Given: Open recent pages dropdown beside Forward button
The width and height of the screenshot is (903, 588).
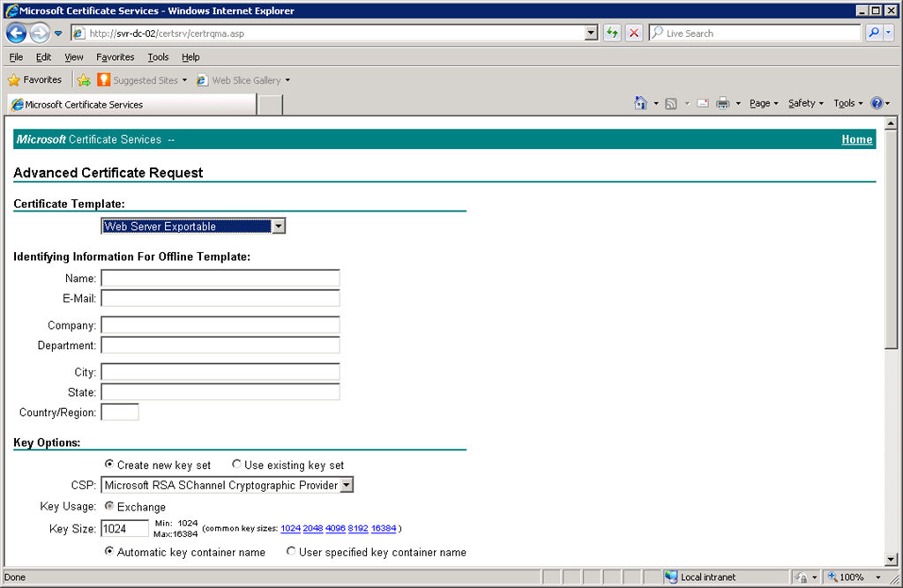Looking at the screenshot, I should [x=58, y=33].
